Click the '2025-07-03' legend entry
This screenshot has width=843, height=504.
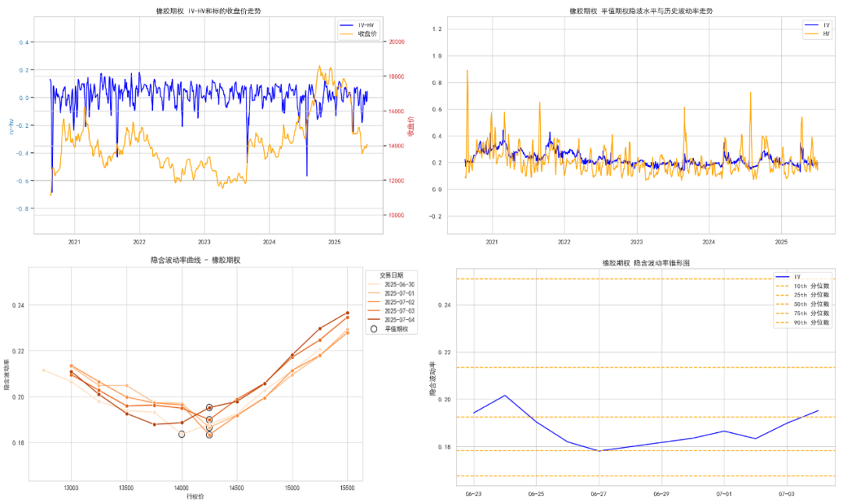(x=391, y=311)
